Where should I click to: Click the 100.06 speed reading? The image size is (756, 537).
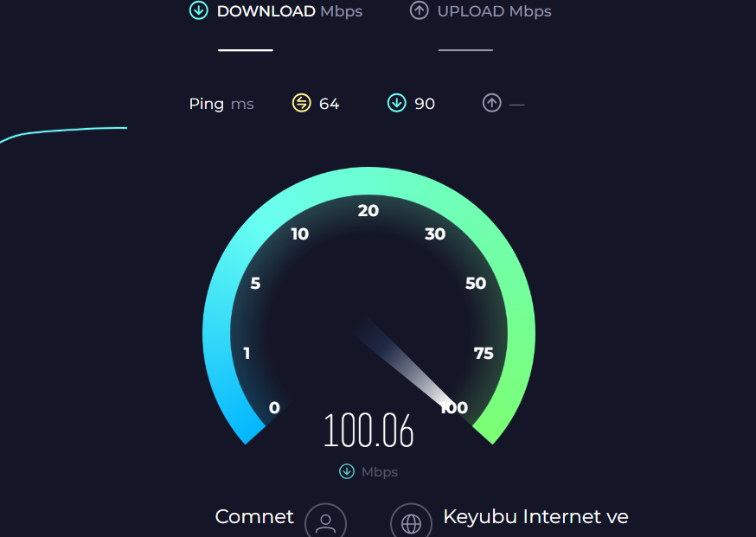tap(368, 431)
